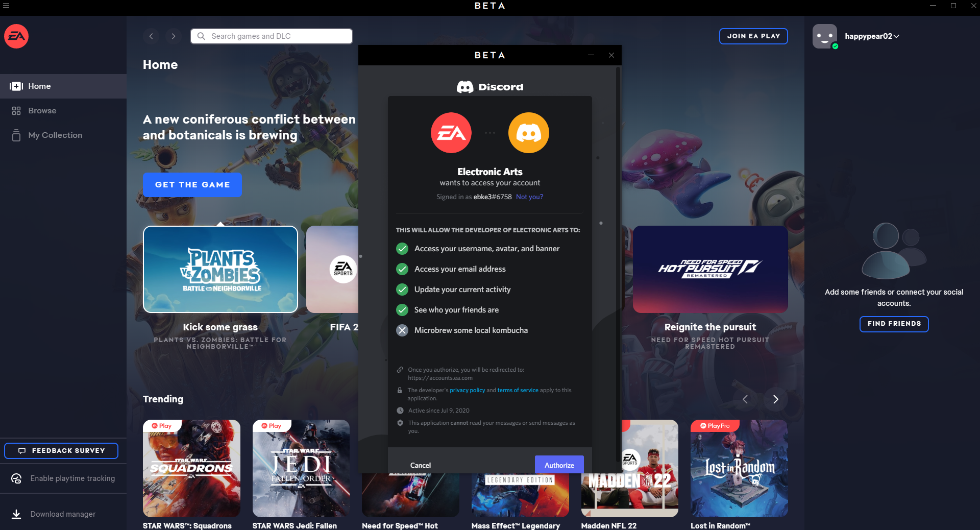Click the back navigation arrow

[x=151, y=36]
